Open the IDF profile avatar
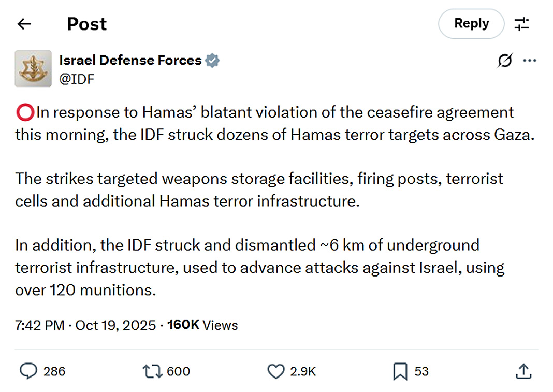The height and width of the screenshot is (392, 553). [x=33, y=68]
